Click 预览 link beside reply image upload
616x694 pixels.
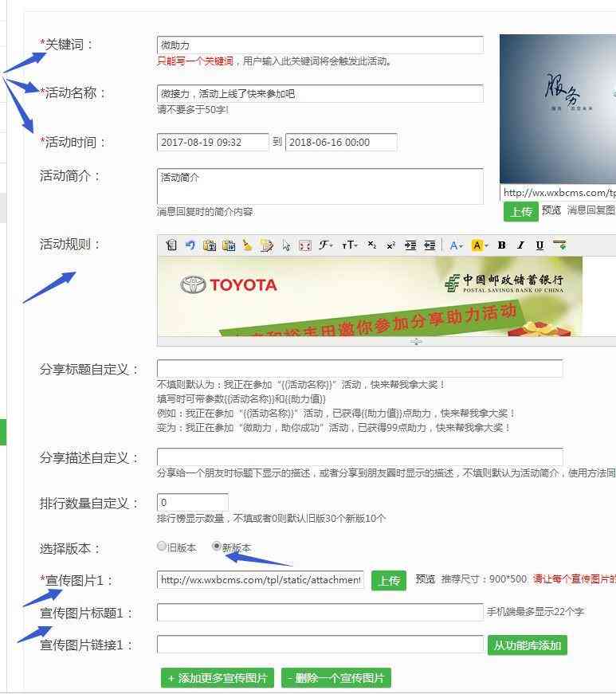pyautogui.click(x=551, y=210)
